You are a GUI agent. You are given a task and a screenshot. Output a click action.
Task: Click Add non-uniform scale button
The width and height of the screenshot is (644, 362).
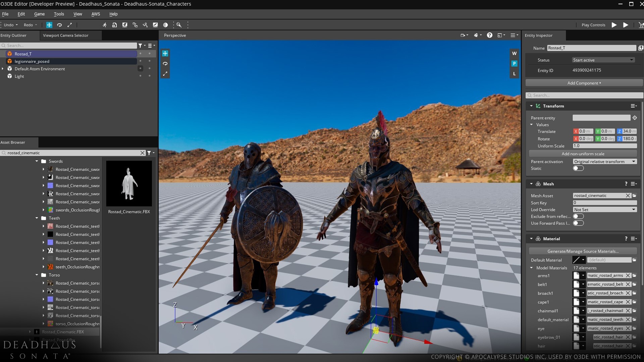[x=583, y=154]
